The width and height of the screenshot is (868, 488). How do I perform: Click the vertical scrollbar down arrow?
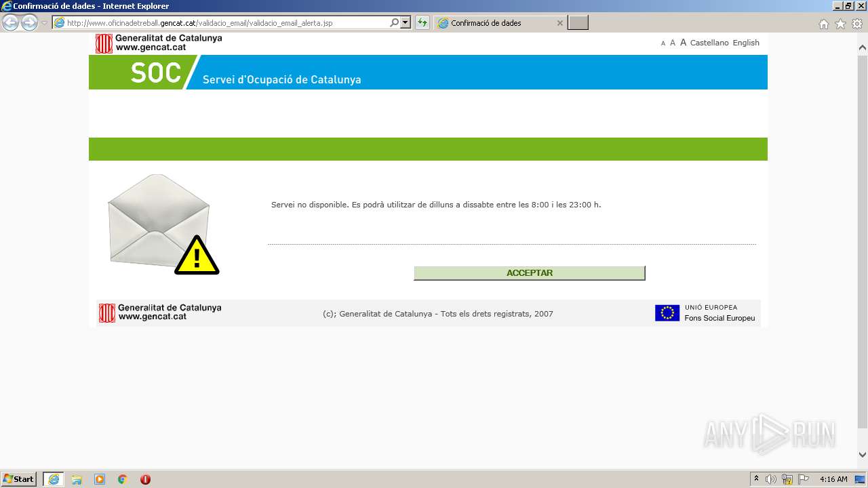(x=863, y=455)
